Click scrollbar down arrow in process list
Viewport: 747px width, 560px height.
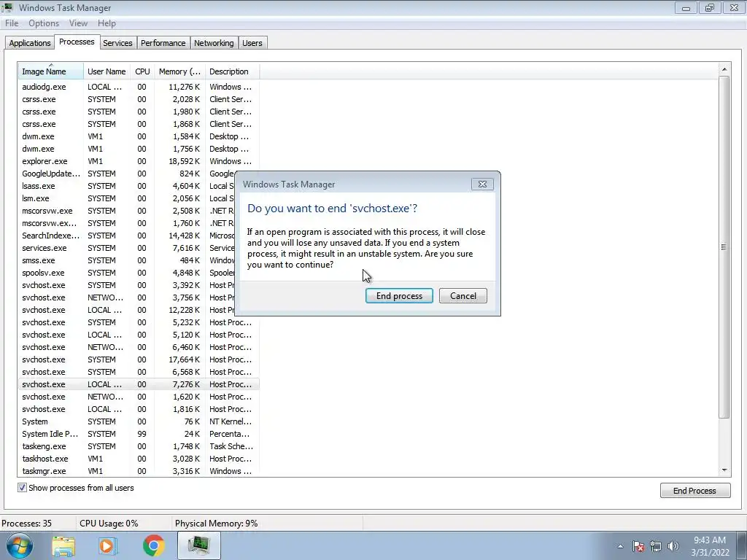tap(724, 470)
